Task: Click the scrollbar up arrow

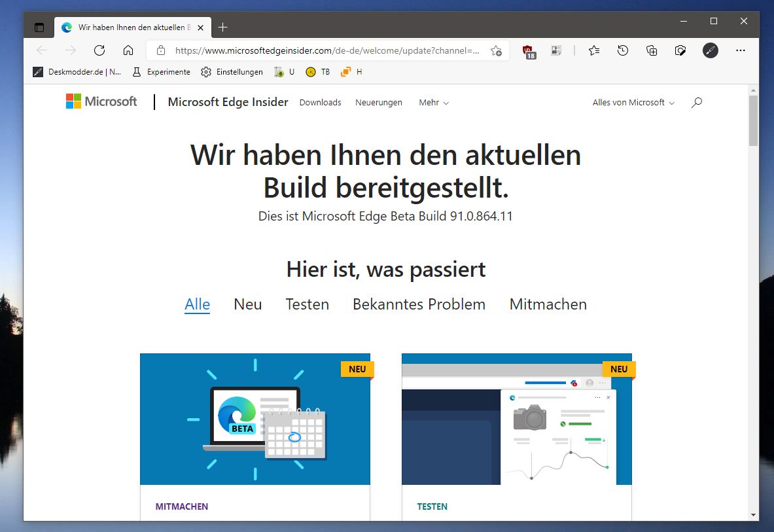Action: click(x=753, y=90)
